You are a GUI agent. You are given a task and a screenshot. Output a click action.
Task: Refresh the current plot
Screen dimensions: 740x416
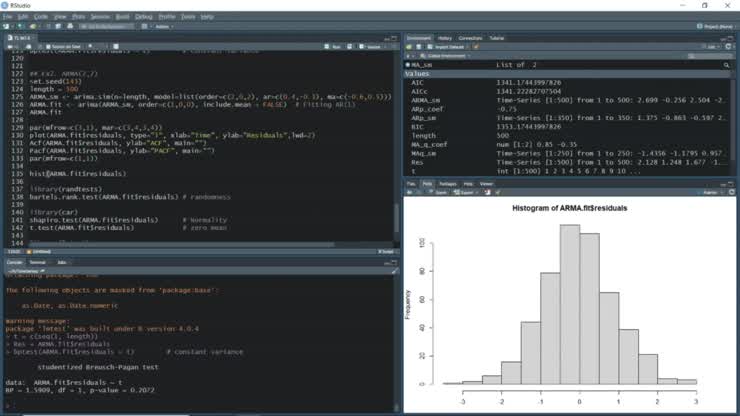732,193
